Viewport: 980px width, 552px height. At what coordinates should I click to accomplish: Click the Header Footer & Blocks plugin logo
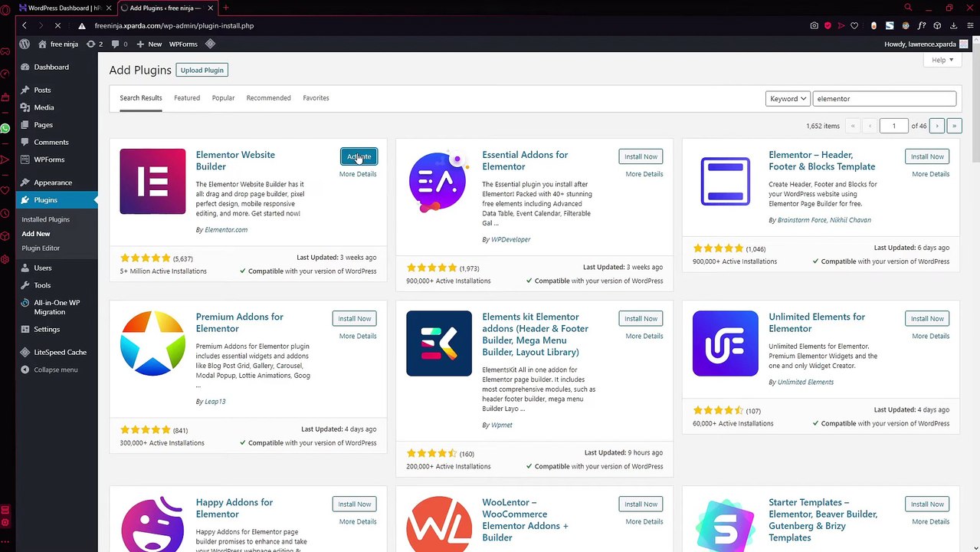coord(725,181)
